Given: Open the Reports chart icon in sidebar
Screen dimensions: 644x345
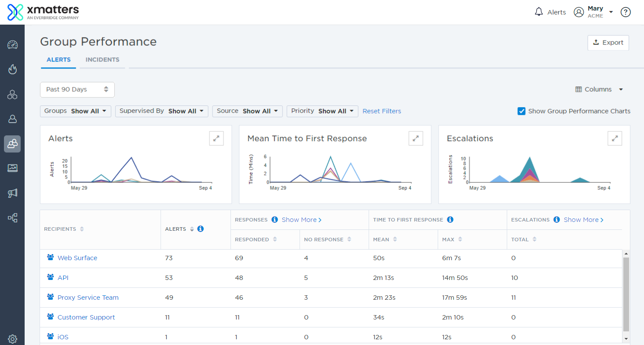Looking at the screenshot, I should (12, 168).
